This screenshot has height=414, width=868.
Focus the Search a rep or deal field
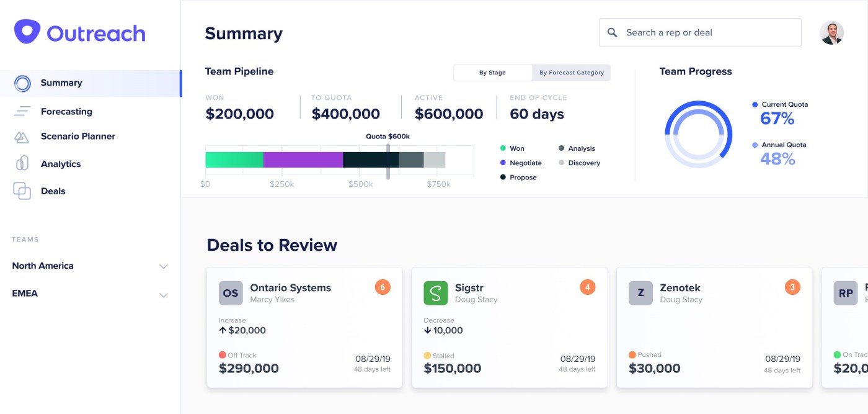click(x=700, y=33)
